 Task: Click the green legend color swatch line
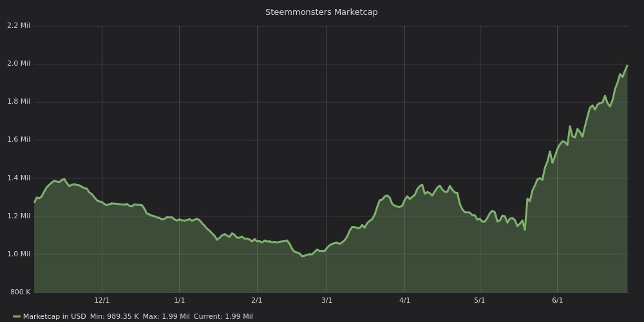click(17, 316)
